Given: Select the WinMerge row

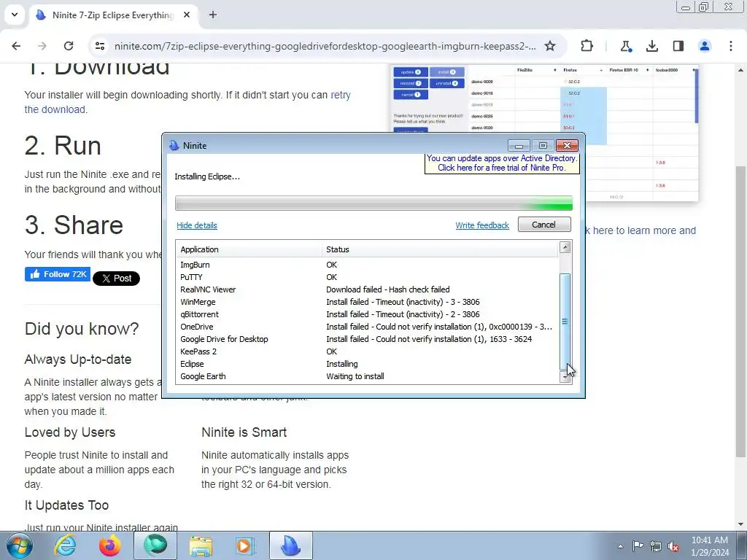Looking at the screenshot, I should (x=367, y=302).
